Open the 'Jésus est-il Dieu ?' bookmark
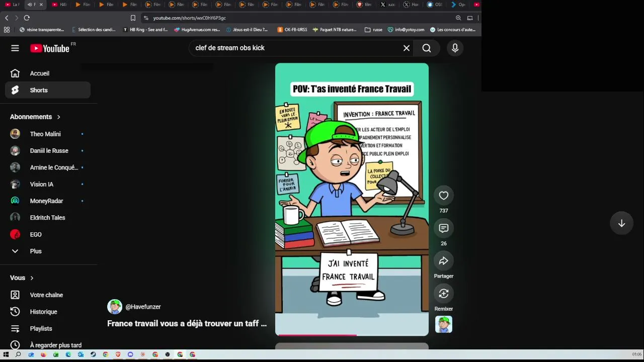 tap(247, 30)
